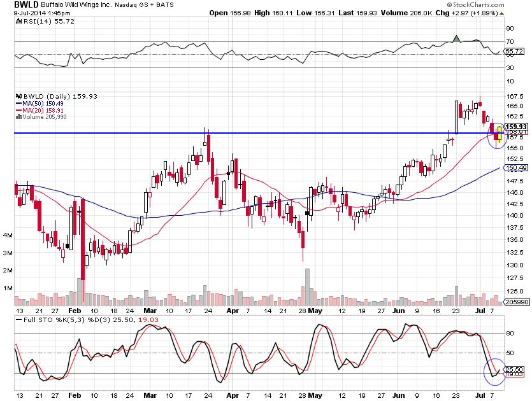Image resolution: width=532 pixels, height=401 pixels.
Task: Click Feb on the stochastic panel date axis
Action: tap(75, 395)
